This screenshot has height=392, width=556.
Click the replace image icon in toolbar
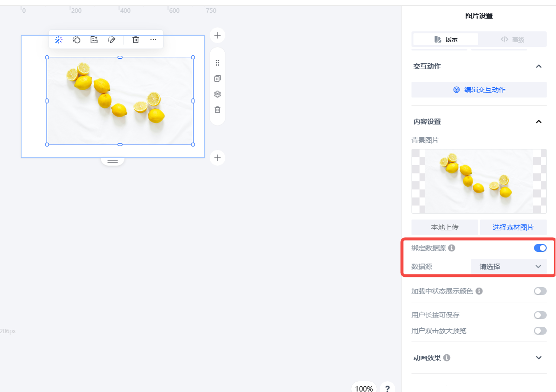(x=94, y=40)
